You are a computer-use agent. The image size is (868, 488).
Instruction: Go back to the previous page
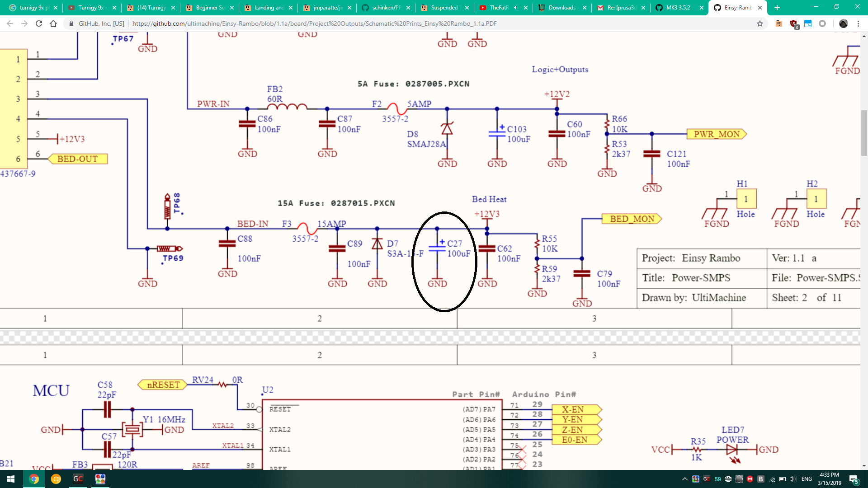(10, 23)
